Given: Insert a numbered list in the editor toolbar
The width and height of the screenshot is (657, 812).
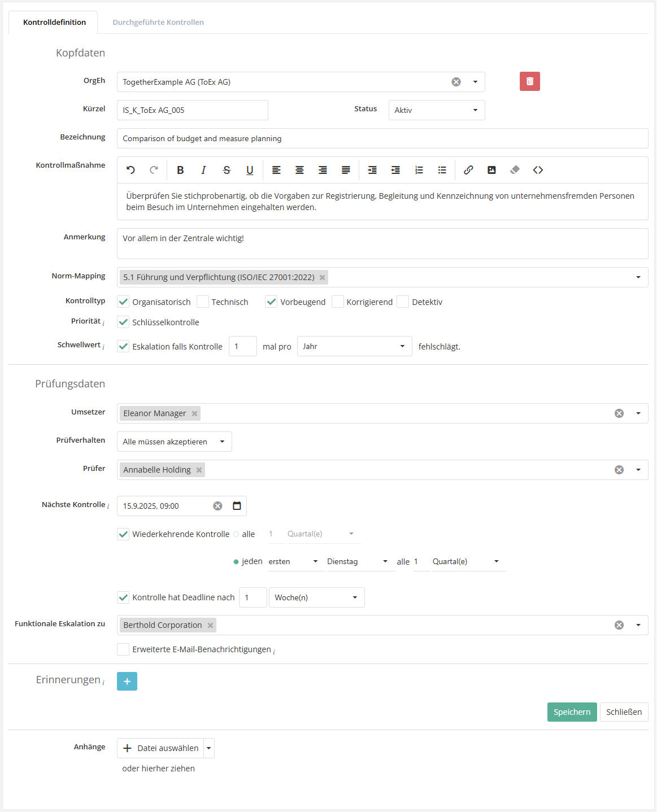Looking at the screenshot, I should coord(419,170).
